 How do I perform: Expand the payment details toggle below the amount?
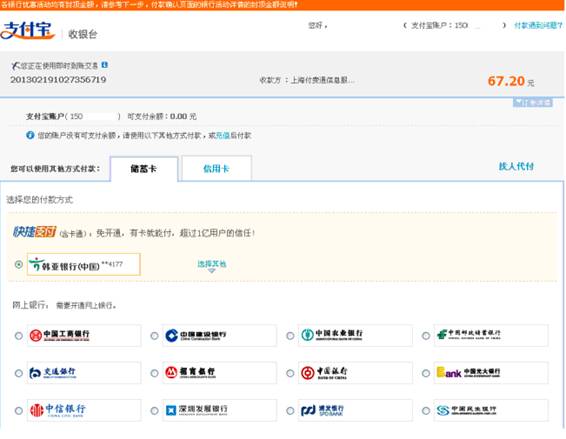(x=533, y=103)
